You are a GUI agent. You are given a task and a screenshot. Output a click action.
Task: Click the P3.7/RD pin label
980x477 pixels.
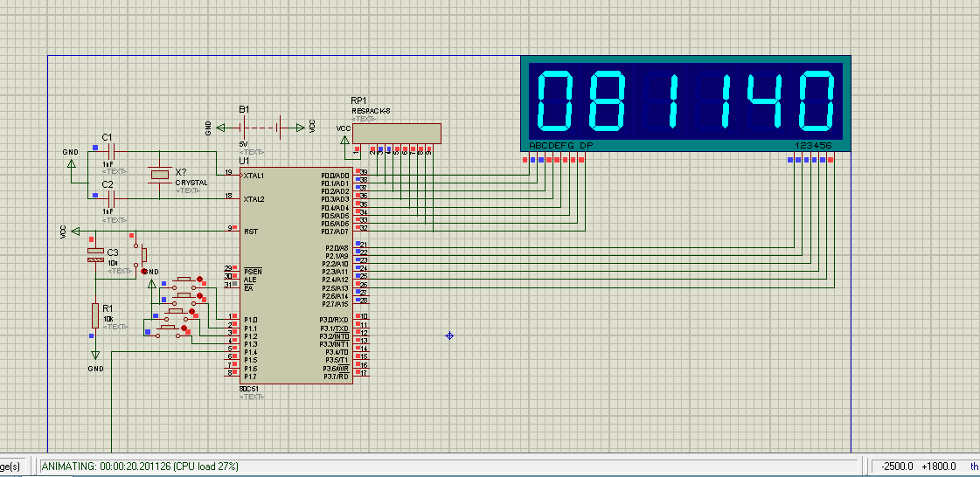coord(337,377)
